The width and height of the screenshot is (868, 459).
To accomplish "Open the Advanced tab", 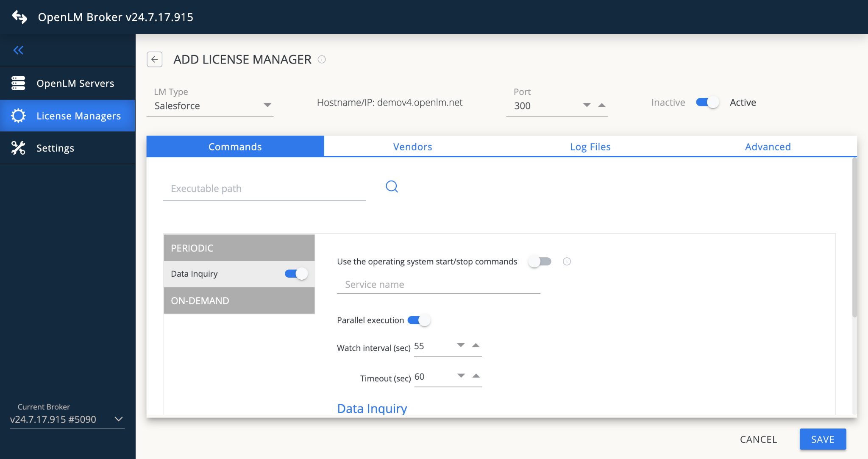I will point(768,146).
